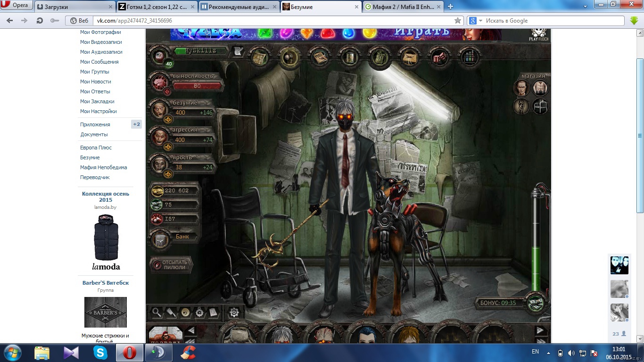Viewport: 644px width, 362px height.
Task: Open Skype from the Windows taskbar
Action: pos(100,353)
